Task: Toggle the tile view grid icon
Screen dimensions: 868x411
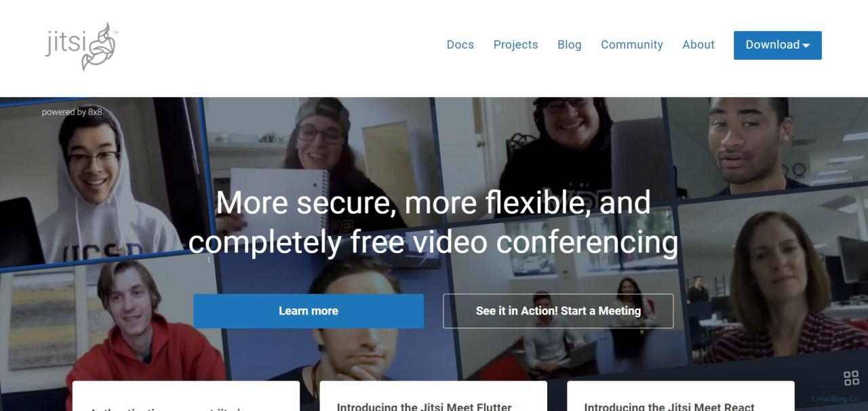Action: (851, 378)
